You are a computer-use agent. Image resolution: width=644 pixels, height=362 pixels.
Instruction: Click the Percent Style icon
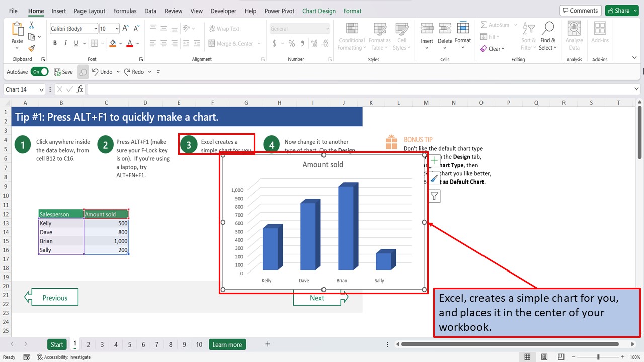point(291,44)
